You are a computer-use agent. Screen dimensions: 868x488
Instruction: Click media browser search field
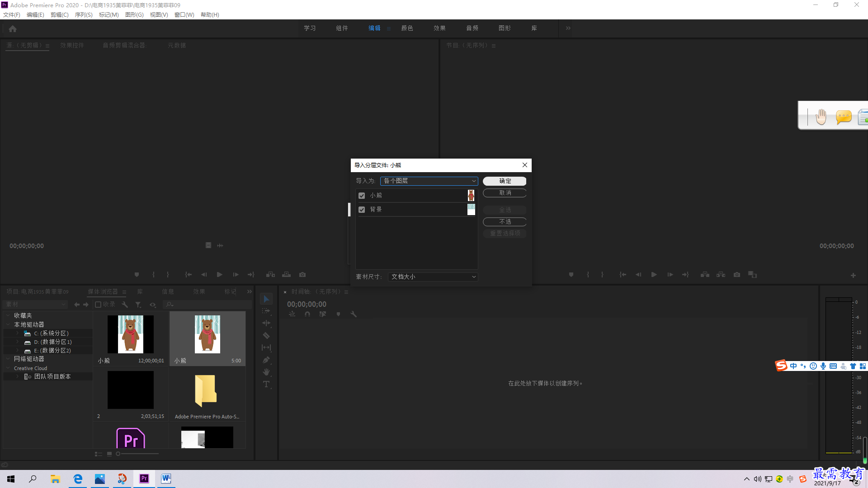tap(207, 305)
